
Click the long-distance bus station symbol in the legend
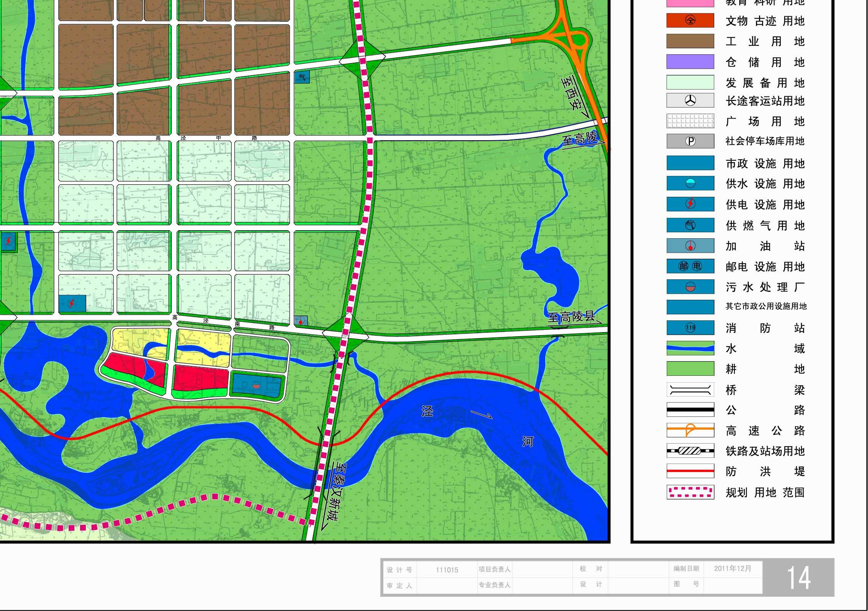tap(690, 100)
